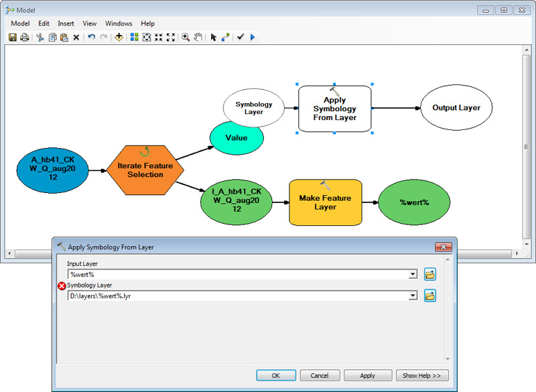Click the Show Help button
Image resolution: width=536 pixels, height=392 pixels.
click(421, 375)
